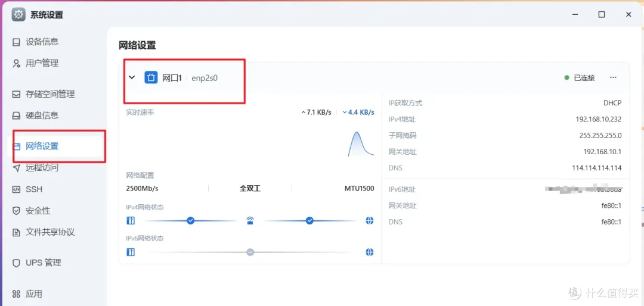Click the real-time traffic graph
The image size is (644, 306).
pos(361,144)
